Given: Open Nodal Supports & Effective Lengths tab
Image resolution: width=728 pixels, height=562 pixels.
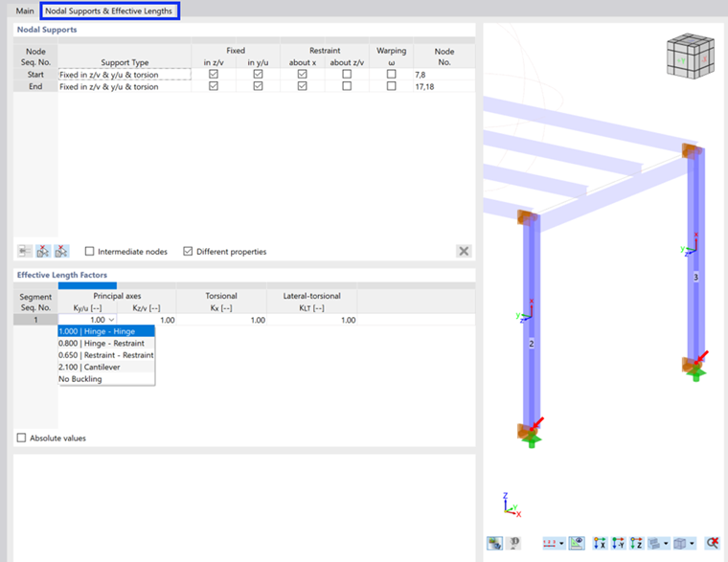Looking at the screenshot, I should point(109,11).
